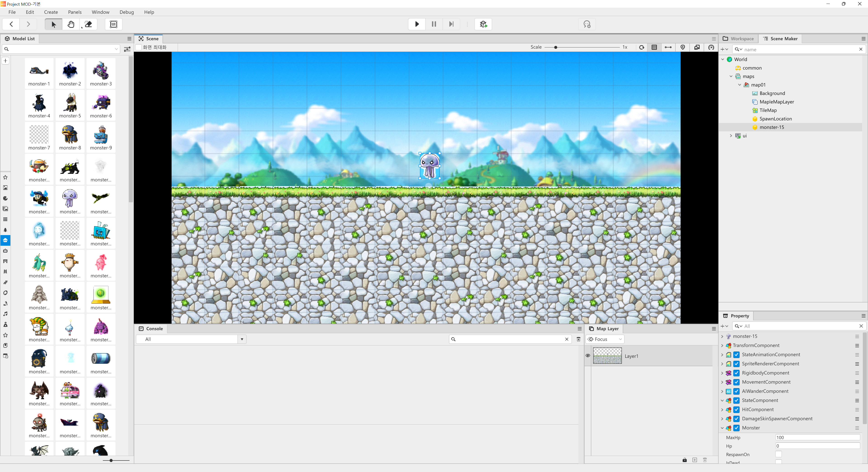Reset scene scale with refresh icon
This screenshot has width=868, height=472.
(642, 47)
